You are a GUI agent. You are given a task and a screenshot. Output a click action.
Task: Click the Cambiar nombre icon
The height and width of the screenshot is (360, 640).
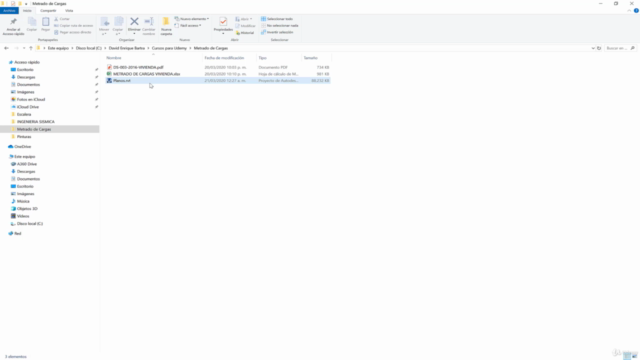coord(149,22)
